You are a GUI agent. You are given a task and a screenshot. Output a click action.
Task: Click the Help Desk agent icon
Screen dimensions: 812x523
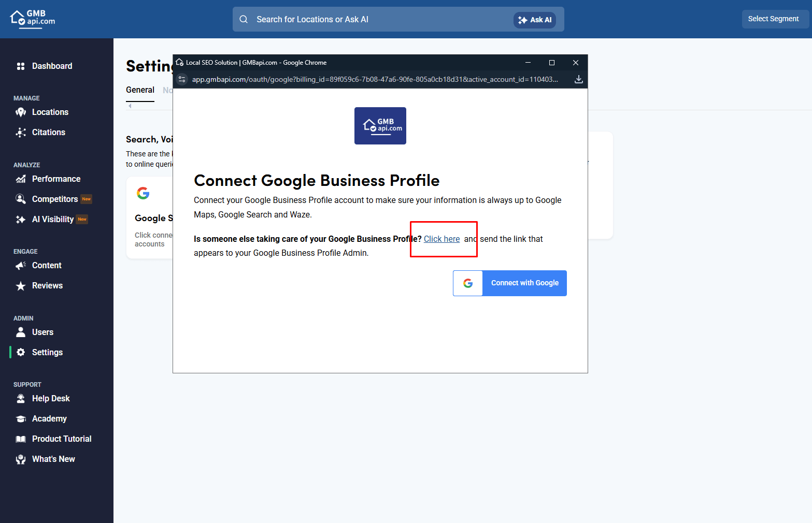[x=21, y=399]
